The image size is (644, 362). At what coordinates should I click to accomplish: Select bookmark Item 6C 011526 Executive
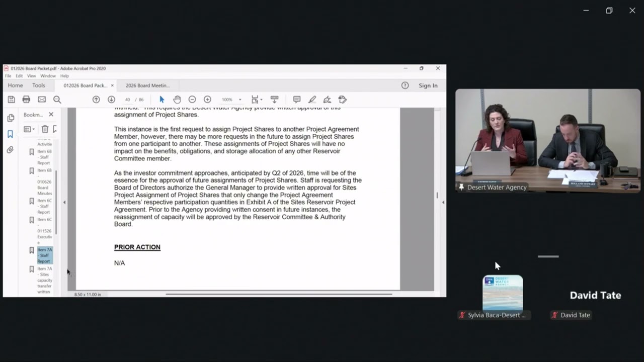(44, 231)
